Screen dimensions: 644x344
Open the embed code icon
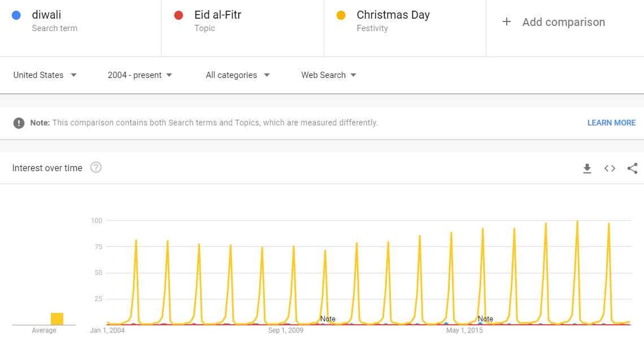tap(610, 168)
